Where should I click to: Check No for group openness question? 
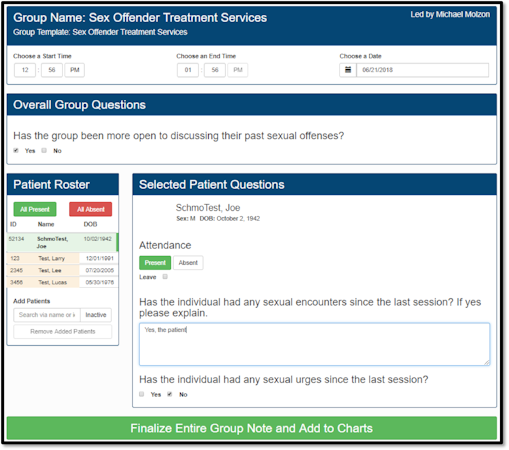click(44, 150)
